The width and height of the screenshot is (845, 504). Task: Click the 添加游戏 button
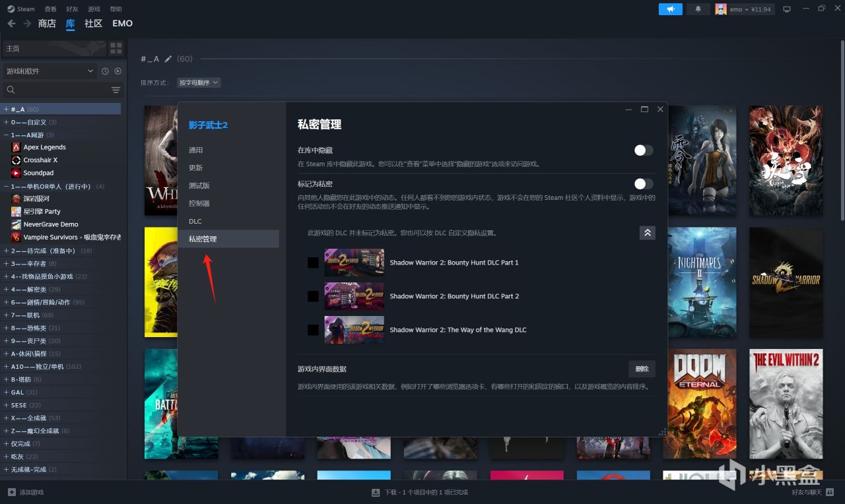tap(26, 492)
